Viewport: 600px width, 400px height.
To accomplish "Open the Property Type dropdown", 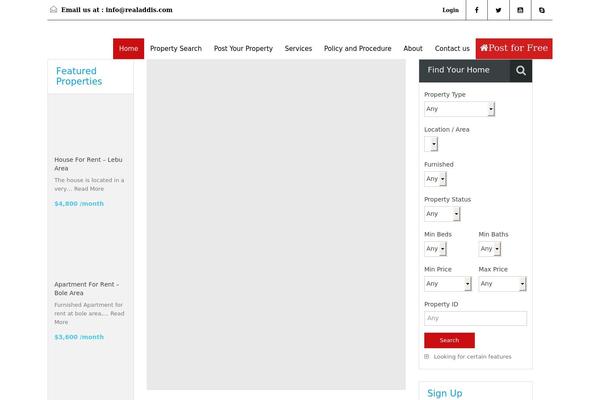I will [460, 109].
